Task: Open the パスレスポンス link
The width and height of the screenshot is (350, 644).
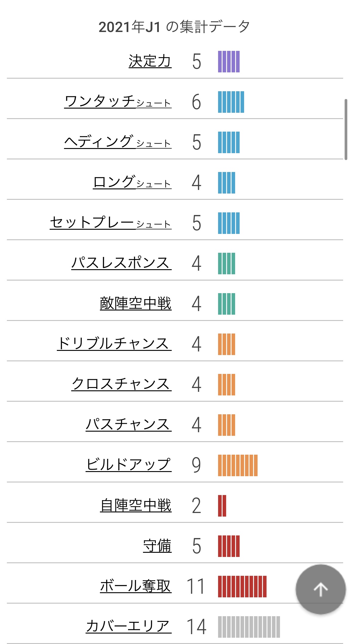Action: [121, 263]
